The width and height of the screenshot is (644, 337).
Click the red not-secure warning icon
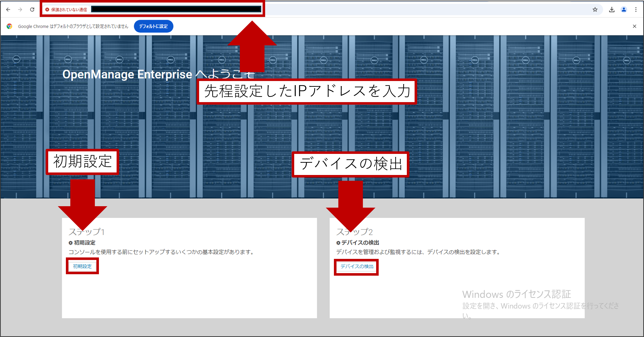click(47, 10)
